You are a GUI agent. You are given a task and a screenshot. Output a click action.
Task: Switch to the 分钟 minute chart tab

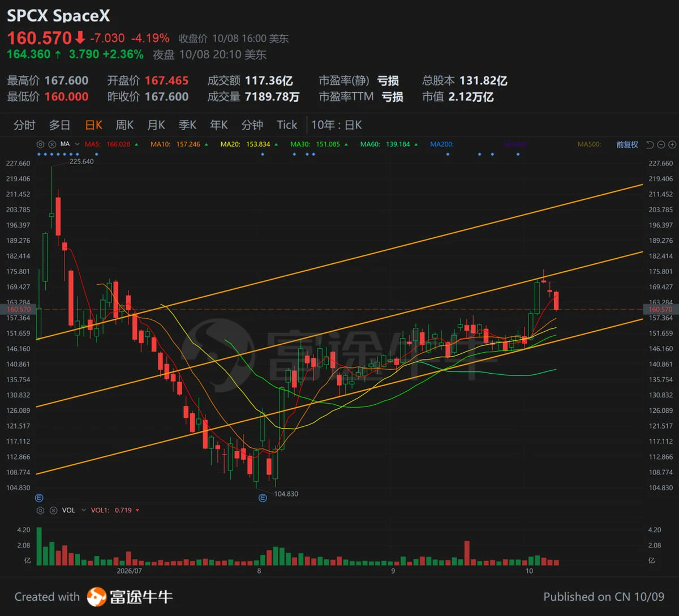252,125
